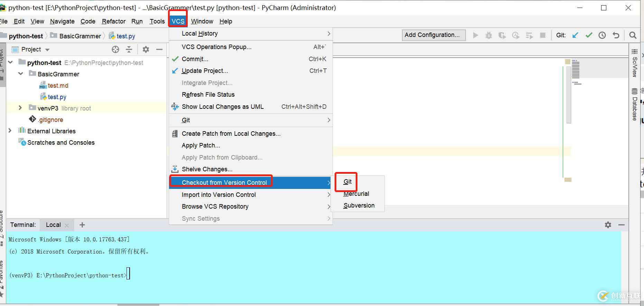
Task: Choose Mercurial in checkout submenu
Action: point(357,194)
